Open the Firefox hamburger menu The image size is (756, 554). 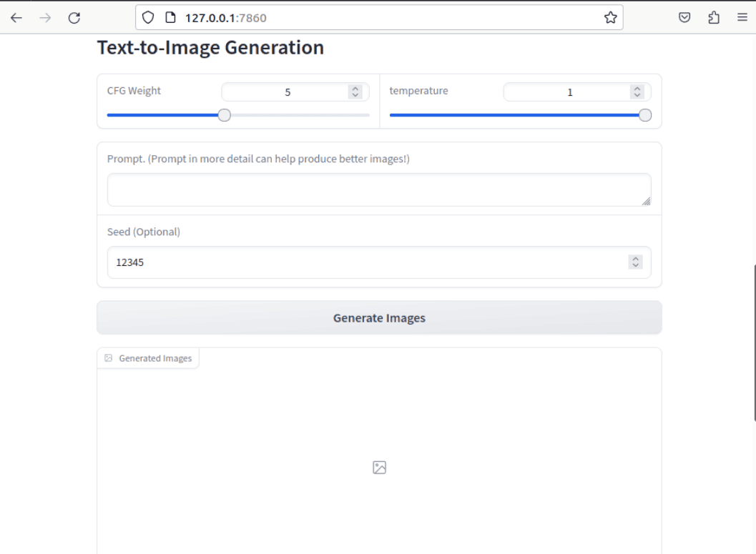742,18
